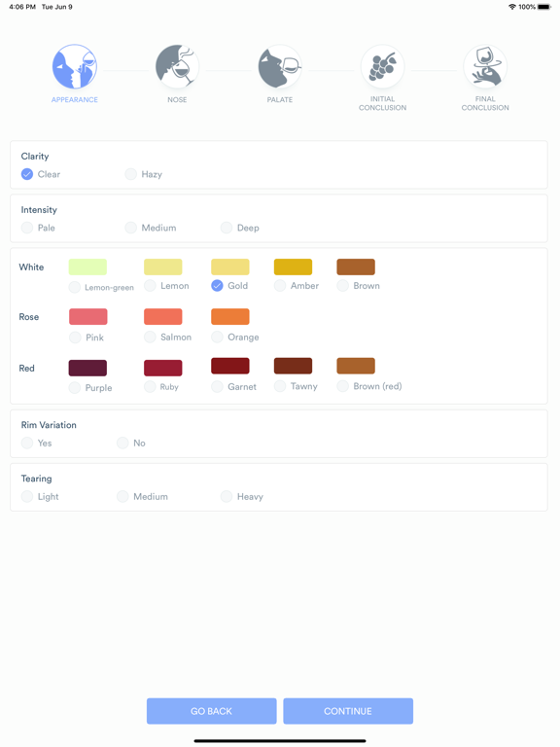Tap the Tearing section heading

[36, 479]
